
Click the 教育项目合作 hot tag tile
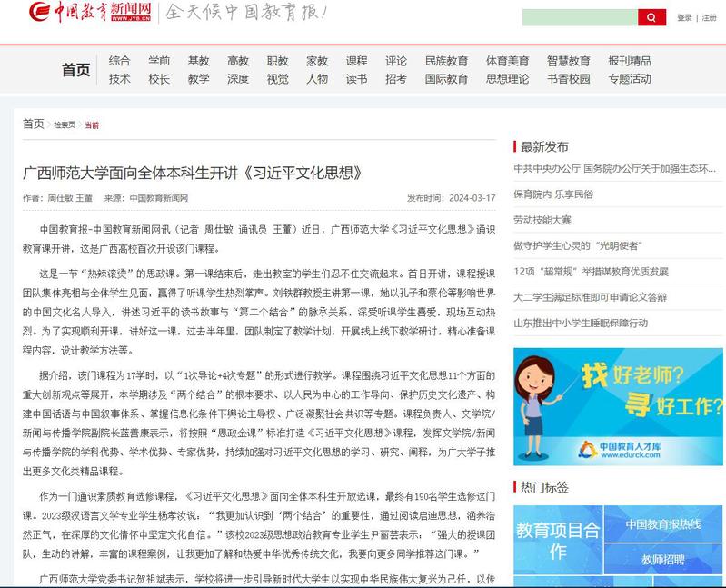point(558,540)
